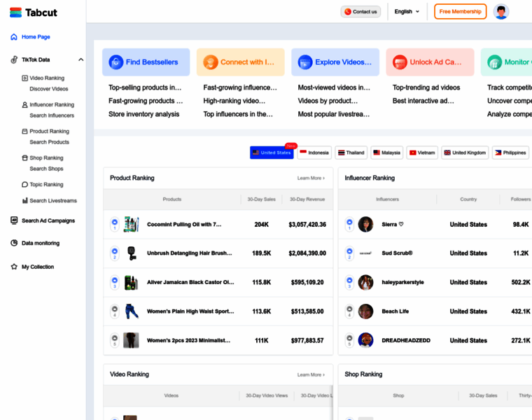Select the Thailand country tab
The height and width of the screenshot is (420, 532).
click(351, 153)
